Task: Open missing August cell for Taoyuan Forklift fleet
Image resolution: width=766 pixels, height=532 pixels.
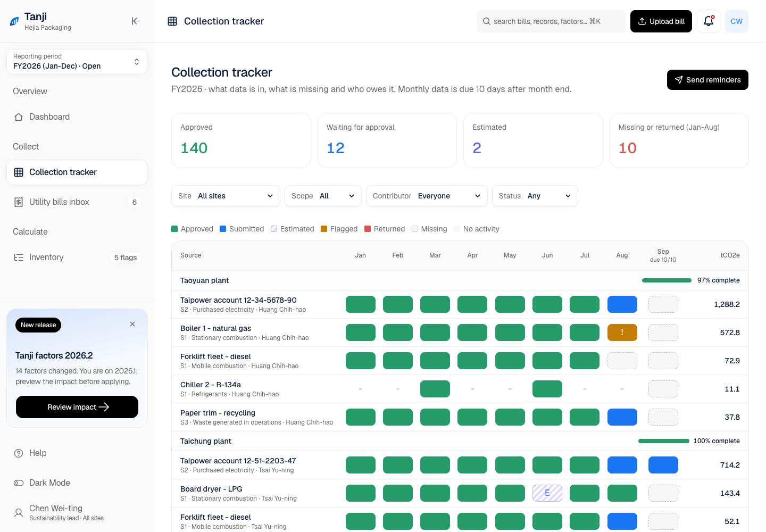Action: [622, 361]
